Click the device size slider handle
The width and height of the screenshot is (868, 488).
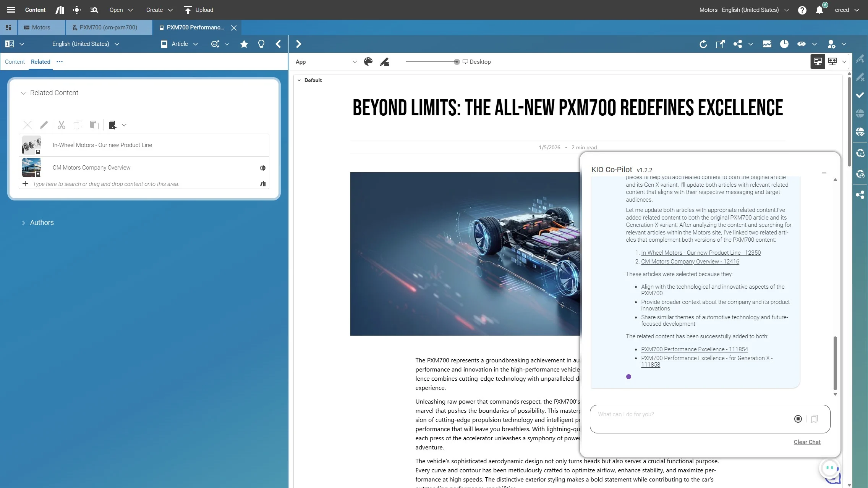point(457,62)
